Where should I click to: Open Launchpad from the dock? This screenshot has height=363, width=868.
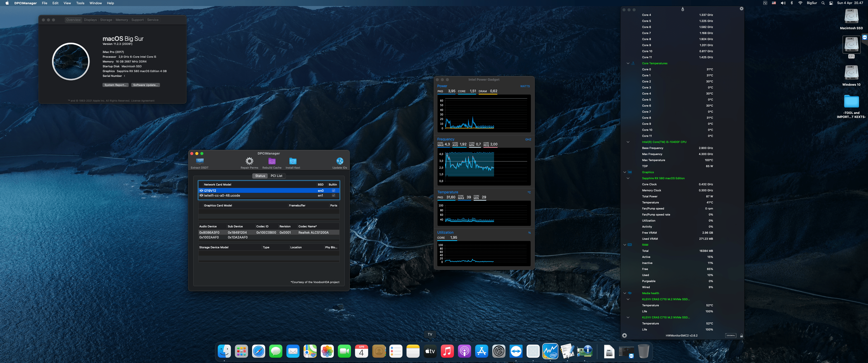click(x=241, y=351)
